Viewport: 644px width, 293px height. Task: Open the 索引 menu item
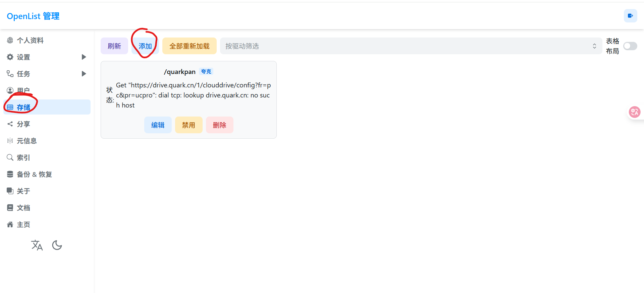(x=47, y=157)
